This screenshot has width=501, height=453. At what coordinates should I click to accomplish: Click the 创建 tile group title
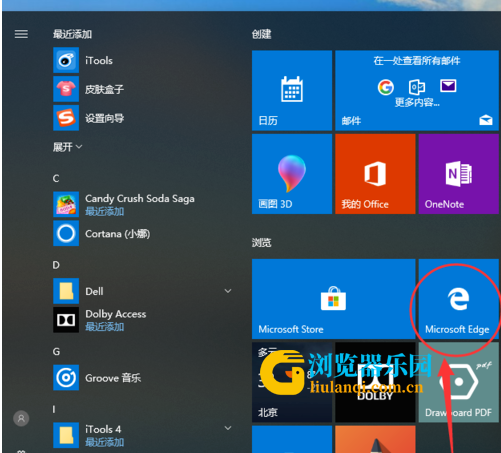(x=262, y=34)
